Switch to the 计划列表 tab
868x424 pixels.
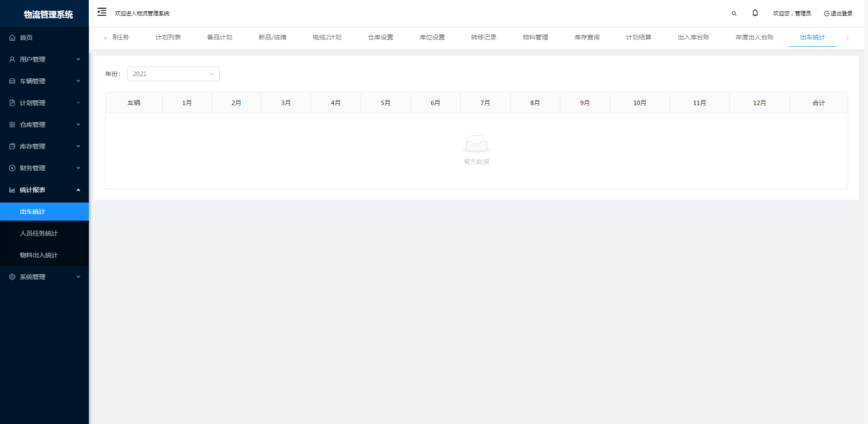[x=168, y=37]
